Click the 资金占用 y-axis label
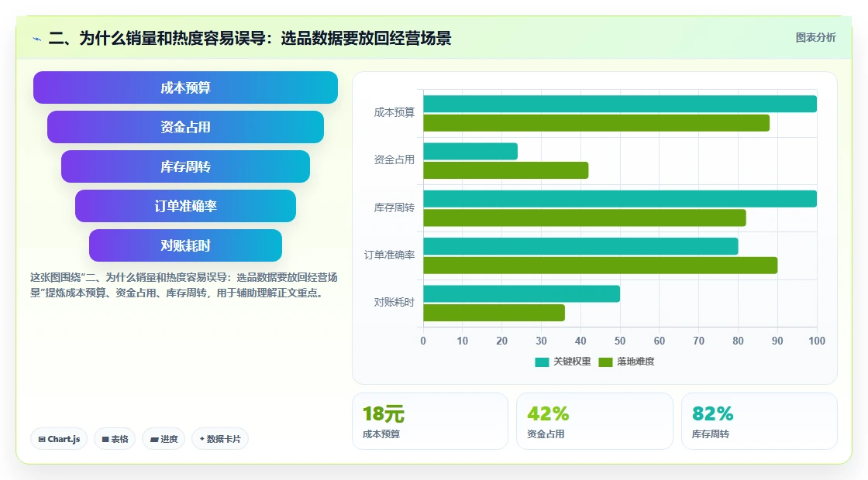The width and height of the screenshot is (868, 480). 394,159
